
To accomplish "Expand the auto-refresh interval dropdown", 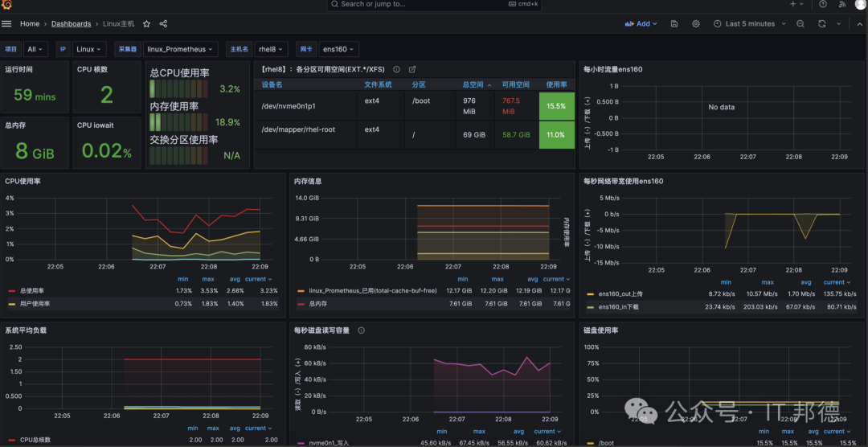I will [x=838, y=24].
